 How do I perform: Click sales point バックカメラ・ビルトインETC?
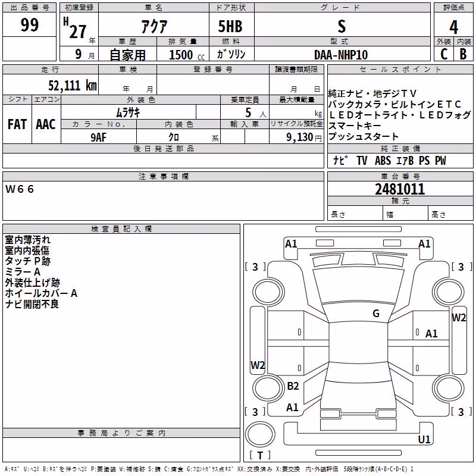pyautogui.click(x=394, y=104)
